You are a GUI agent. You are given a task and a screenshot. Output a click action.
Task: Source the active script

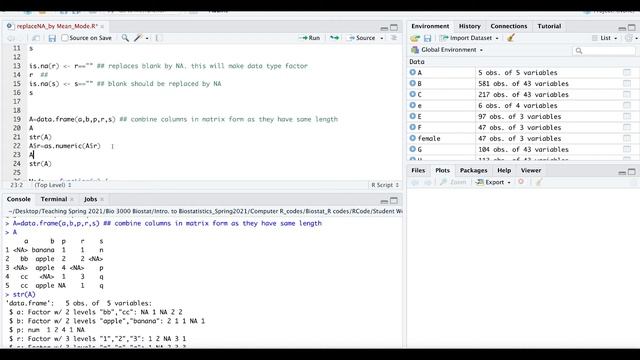(361, 38)
